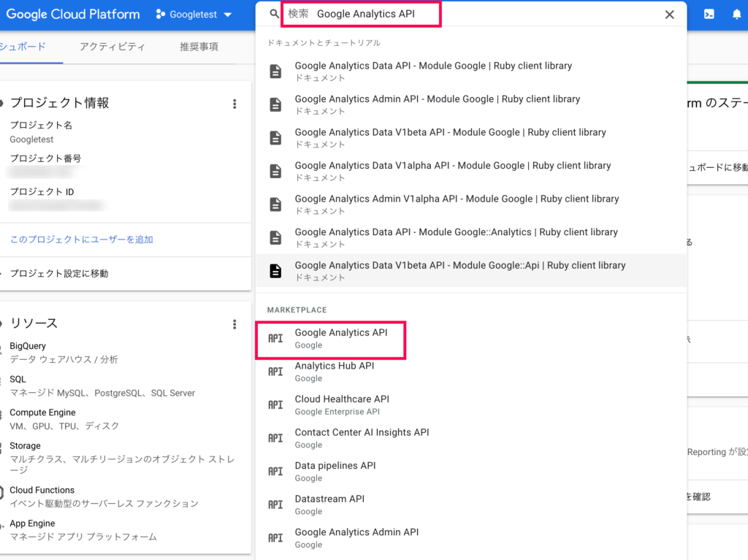The image size is (748, 560).
Task: Open SQL resource
Action: pos(18,379)
